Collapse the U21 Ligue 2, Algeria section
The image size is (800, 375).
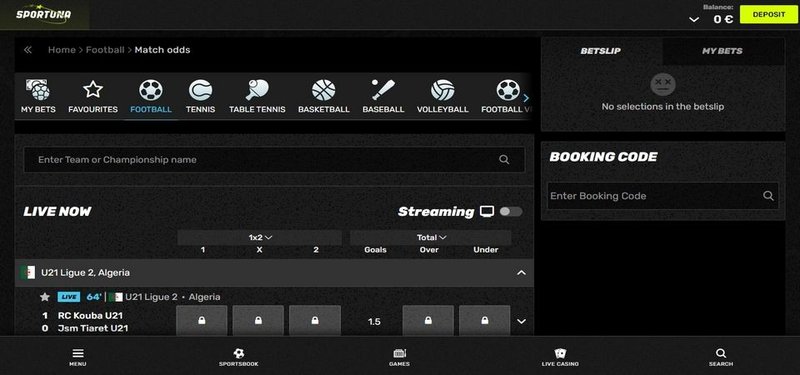(521, 273)
